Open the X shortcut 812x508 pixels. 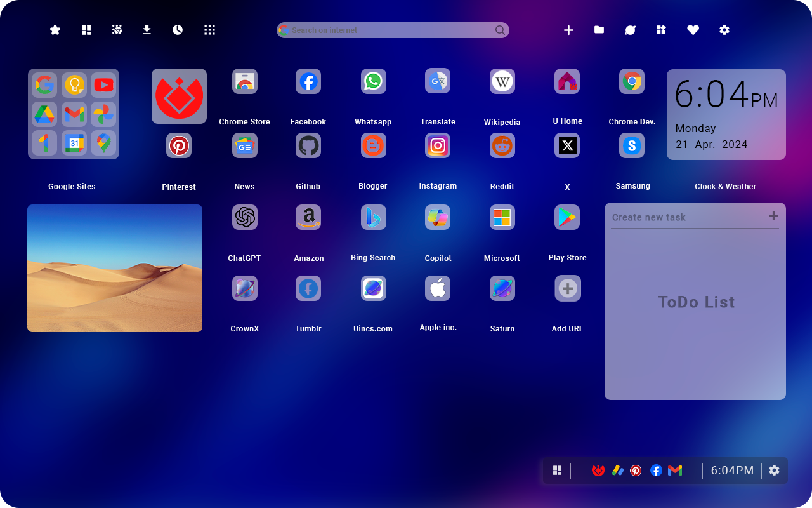567,145
